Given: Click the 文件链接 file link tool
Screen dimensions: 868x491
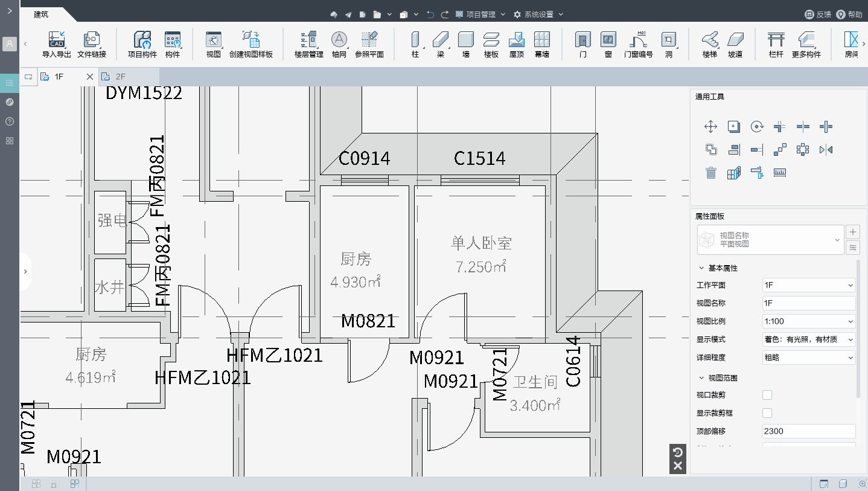Looking at the screenshot, I should click(92, 45).
